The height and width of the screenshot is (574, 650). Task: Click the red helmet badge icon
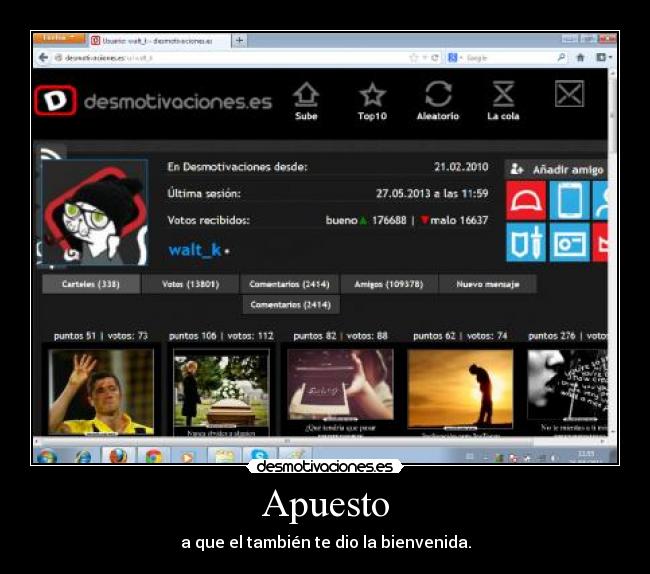[x=526, y=200]
